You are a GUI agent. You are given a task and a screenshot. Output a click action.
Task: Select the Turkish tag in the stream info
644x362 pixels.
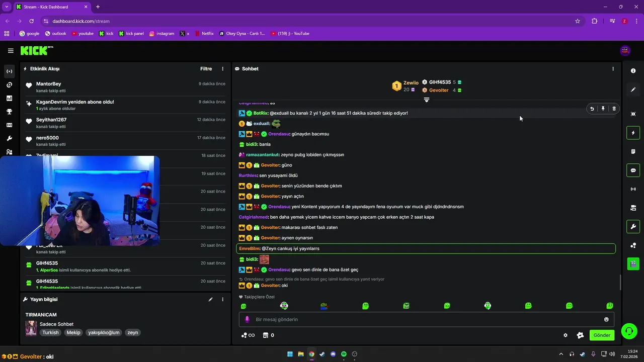point(50,332)
